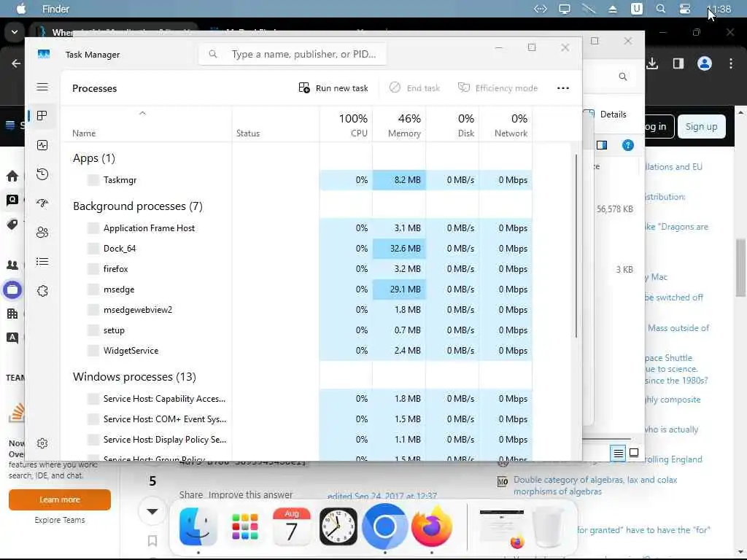Open Task Manager settings gear
This screenshot has width=747, height=560.
point(42,443)
